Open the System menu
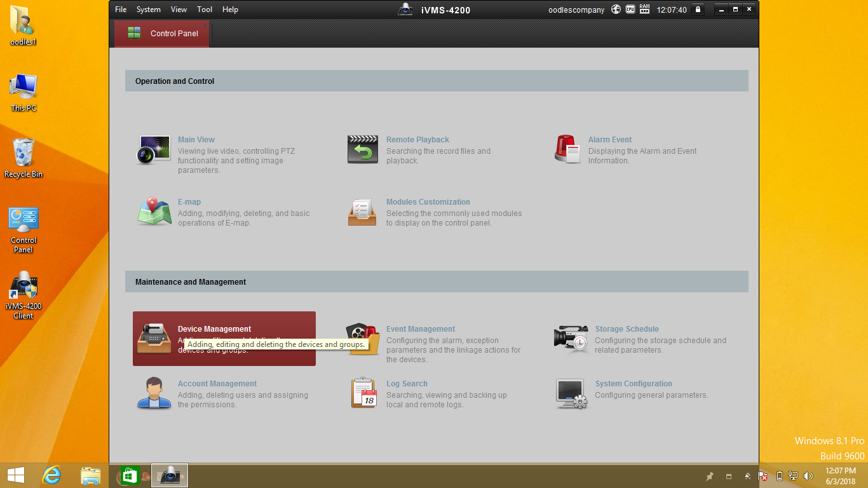868x488 pixels. [149, 10]
